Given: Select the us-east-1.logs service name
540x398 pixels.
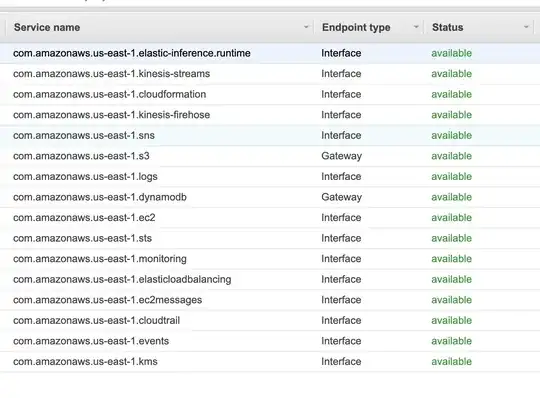Looking at the screenshot, I should (x=85, y=177).
